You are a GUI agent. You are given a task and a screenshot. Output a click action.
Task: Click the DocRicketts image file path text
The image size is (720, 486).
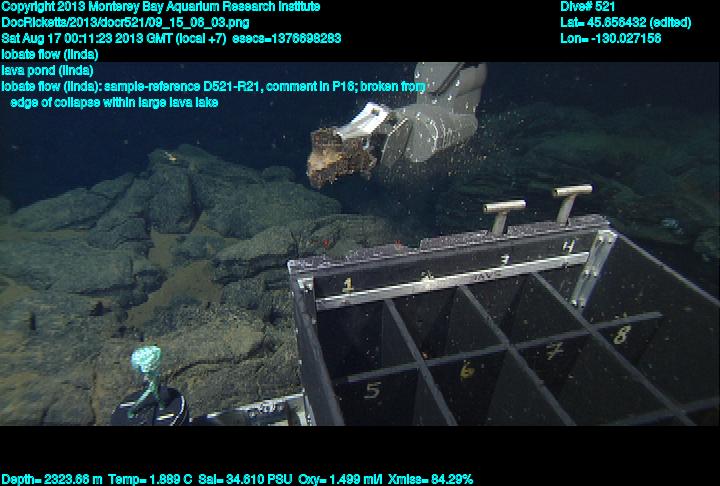125,22
